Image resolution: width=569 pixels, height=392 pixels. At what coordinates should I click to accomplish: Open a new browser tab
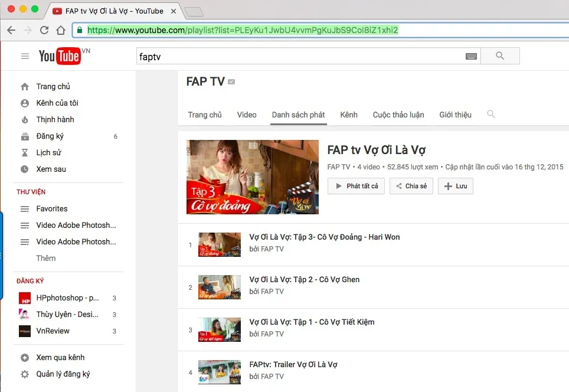194,11
